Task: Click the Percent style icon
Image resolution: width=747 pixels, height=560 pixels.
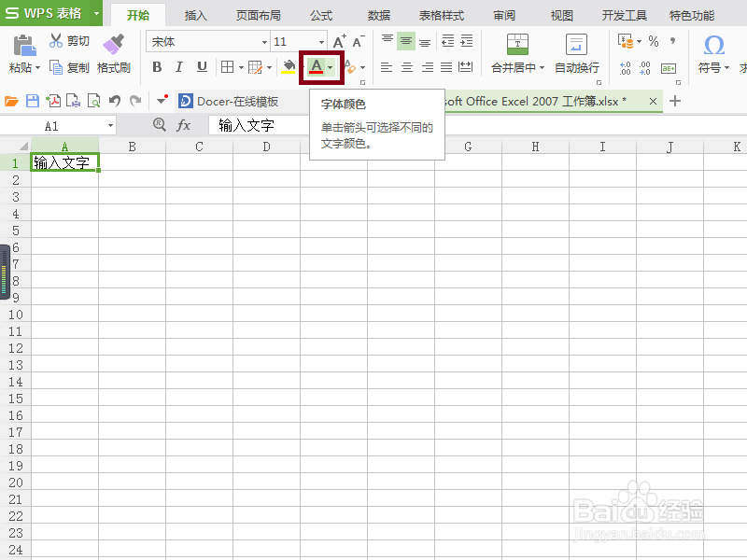Action: click(x=652, y=42)
